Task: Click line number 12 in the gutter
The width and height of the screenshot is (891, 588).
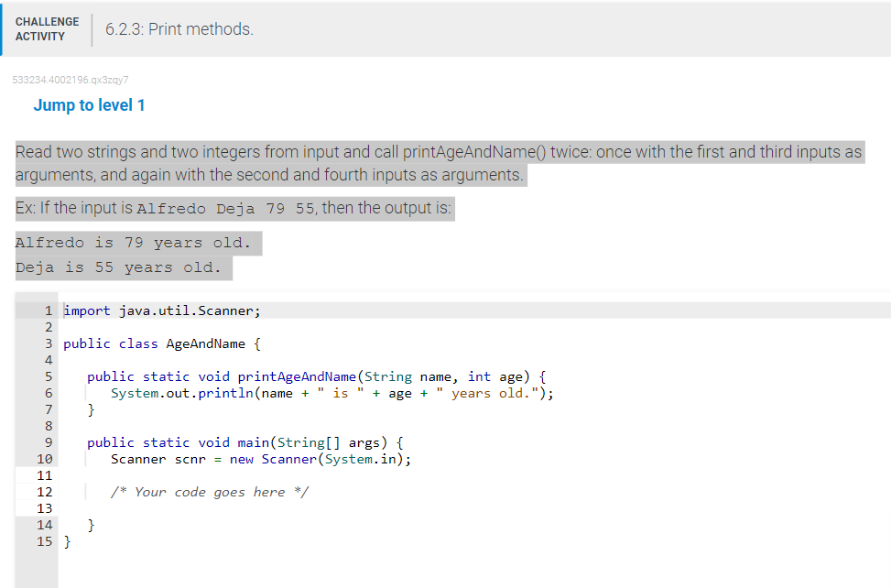Action: pos(48,492)
